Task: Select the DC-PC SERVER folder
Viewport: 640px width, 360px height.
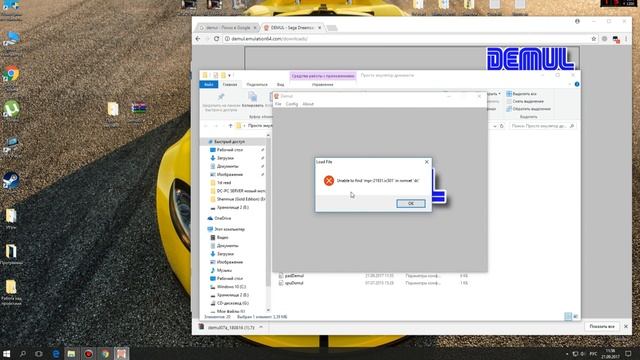Action: coord(237,191)
